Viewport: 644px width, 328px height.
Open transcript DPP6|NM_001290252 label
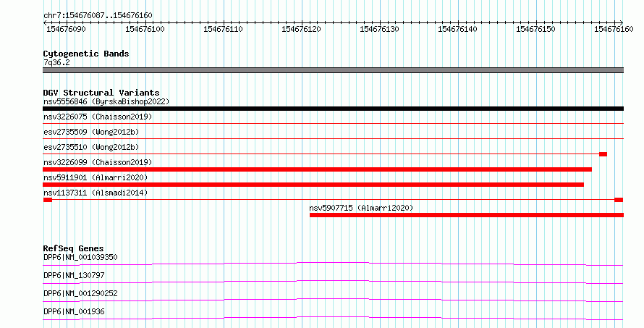click(x=80, y=293)
